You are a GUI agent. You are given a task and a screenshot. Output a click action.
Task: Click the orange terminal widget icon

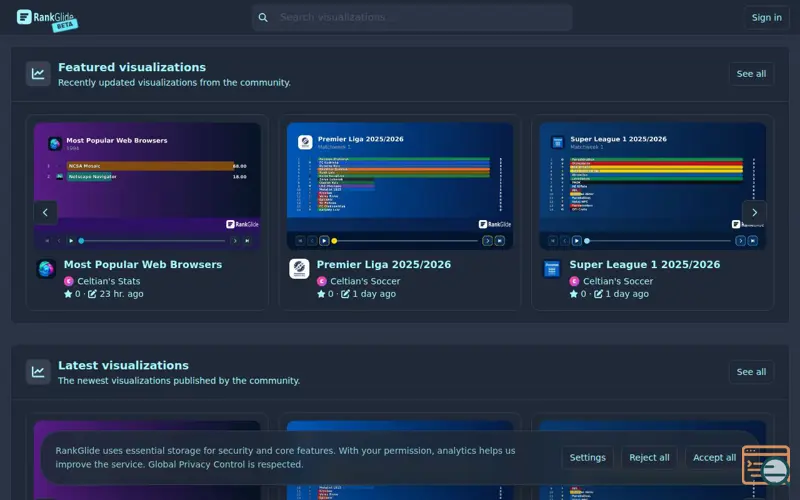pos(765,465)
